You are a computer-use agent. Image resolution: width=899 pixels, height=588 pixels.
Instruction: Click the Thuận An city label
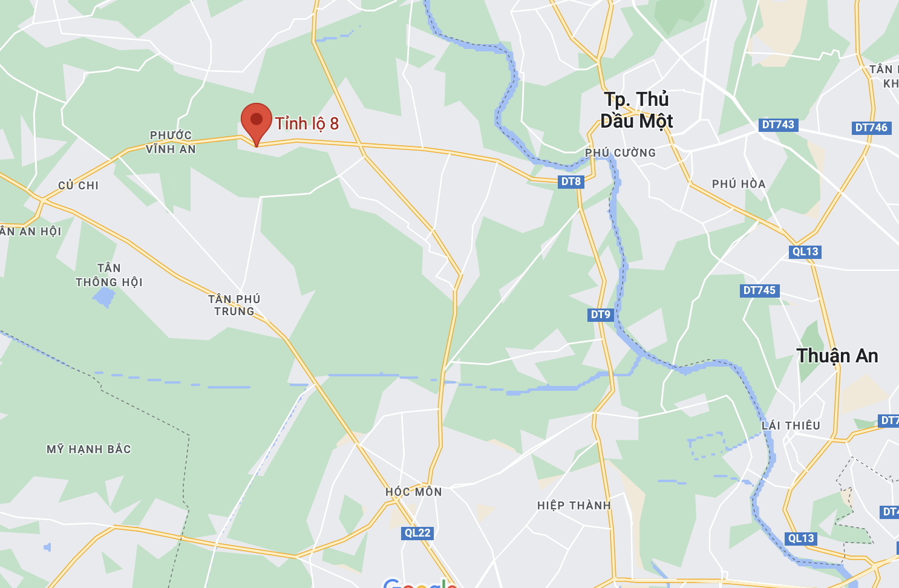tap(837, 356)
